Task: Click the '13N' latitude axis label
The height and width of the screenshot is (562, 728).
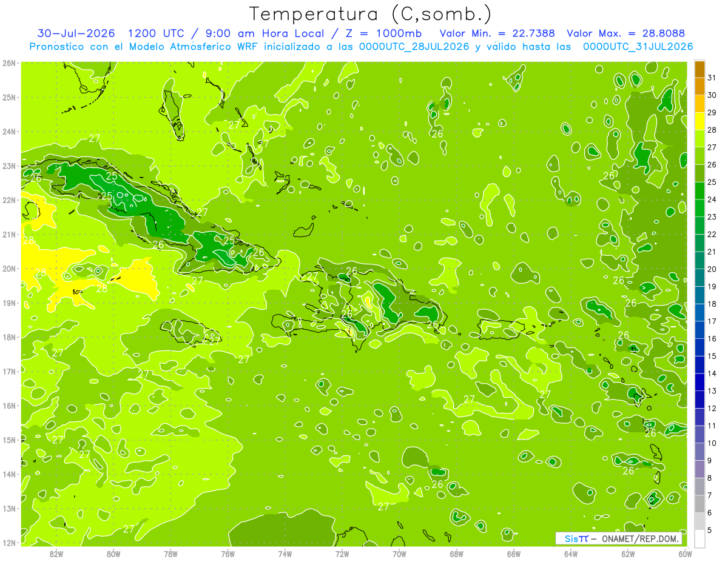Action: [8, 509]
